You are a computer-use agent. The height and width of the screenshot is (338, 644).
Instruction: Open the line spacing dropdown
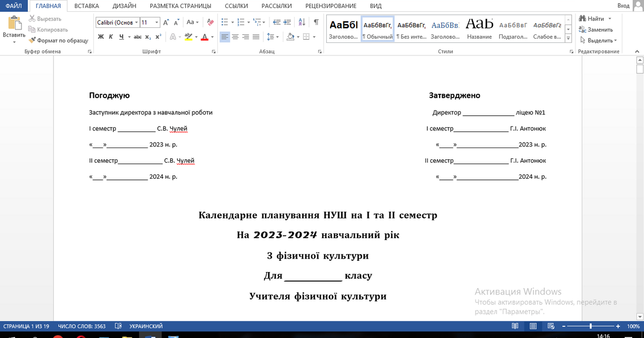(x=273, y=36)
